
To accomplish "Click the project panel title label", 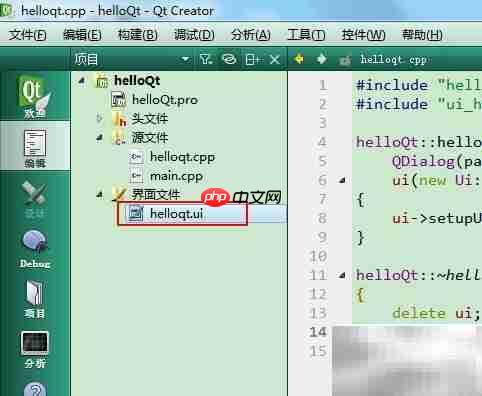I will [x=86, y=60].
